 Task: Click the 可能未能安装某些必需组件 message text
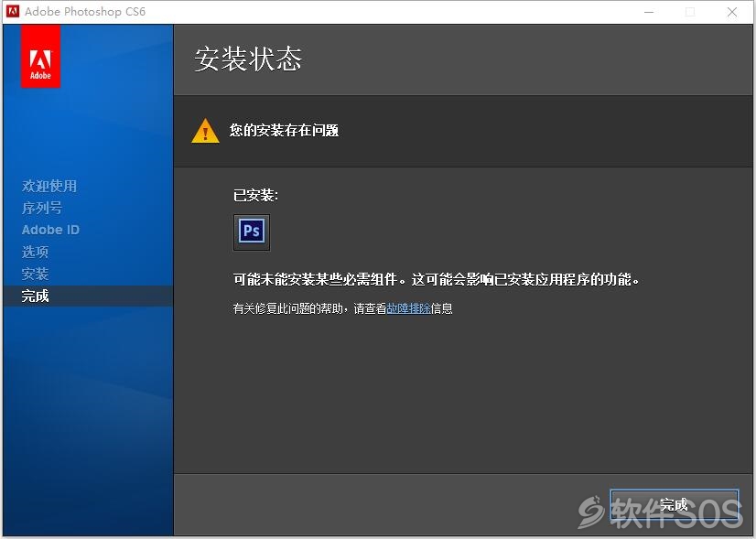(436, 279)
